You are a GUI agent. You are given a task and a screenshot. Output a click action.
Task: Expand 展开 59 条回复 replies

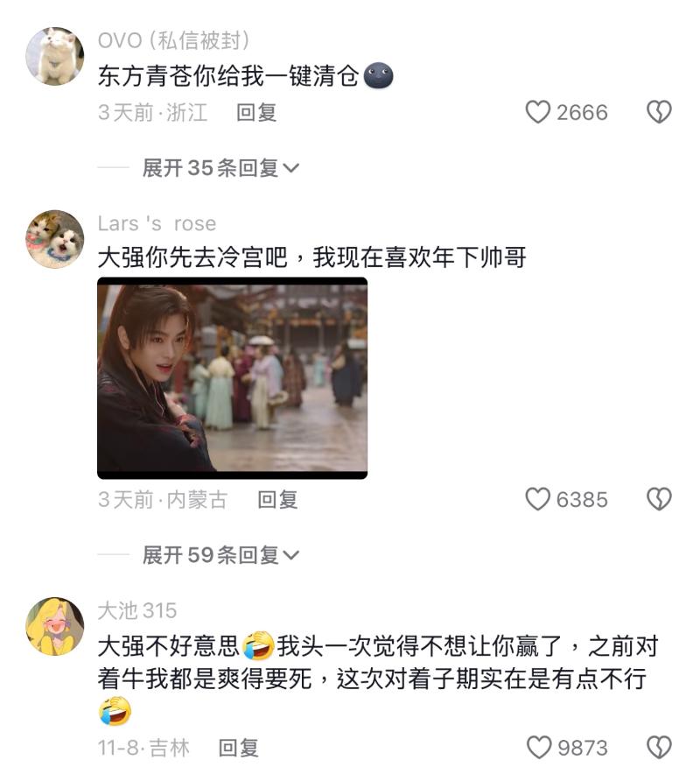click(x=220, y=555)
